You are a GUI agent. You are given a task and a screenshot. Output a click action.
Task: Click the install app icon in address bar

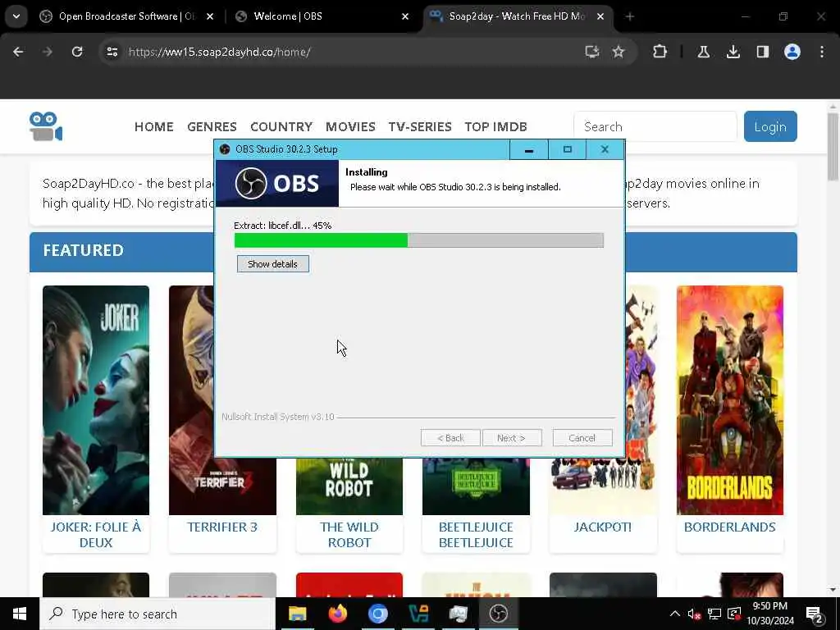[591, 52]
